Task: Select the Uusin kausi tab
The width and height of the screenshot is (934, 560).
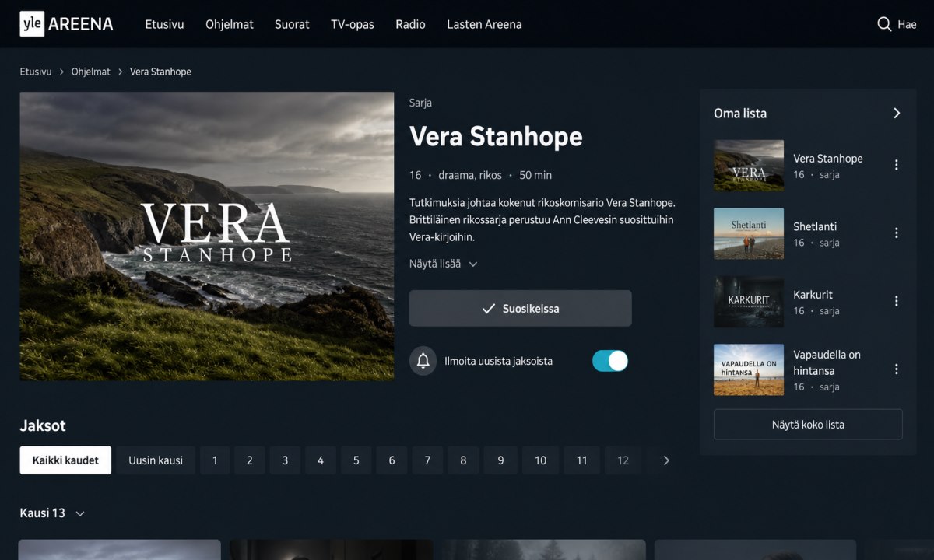Action: pyautogui.click(x=156, y=460)
